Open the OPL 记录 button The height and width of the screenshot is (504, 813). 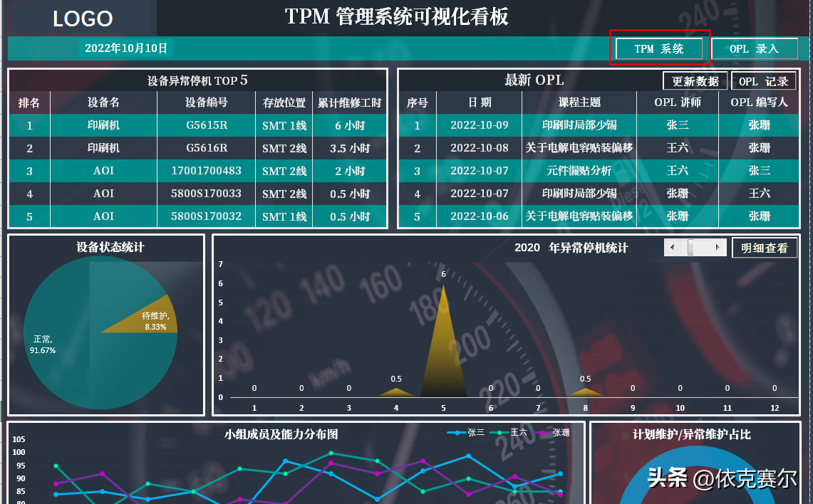pos(763,81)
